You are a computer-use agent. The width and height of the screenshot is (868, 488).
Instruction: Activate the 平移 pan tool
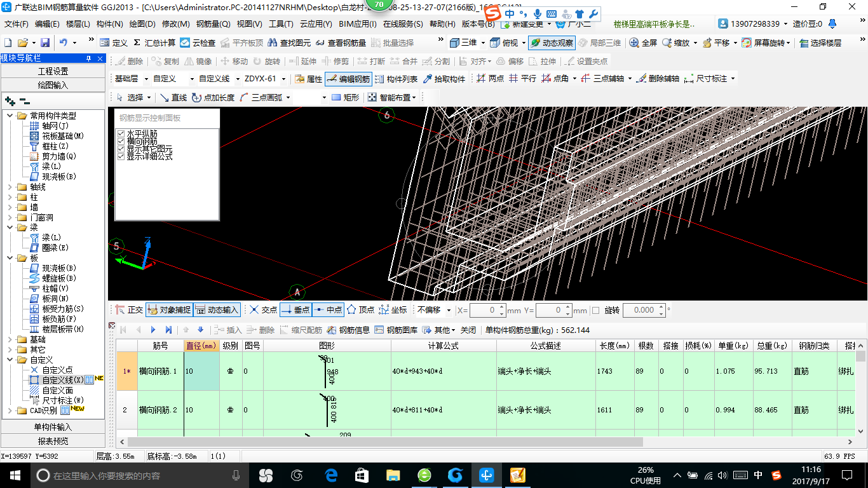pos(715,43)
